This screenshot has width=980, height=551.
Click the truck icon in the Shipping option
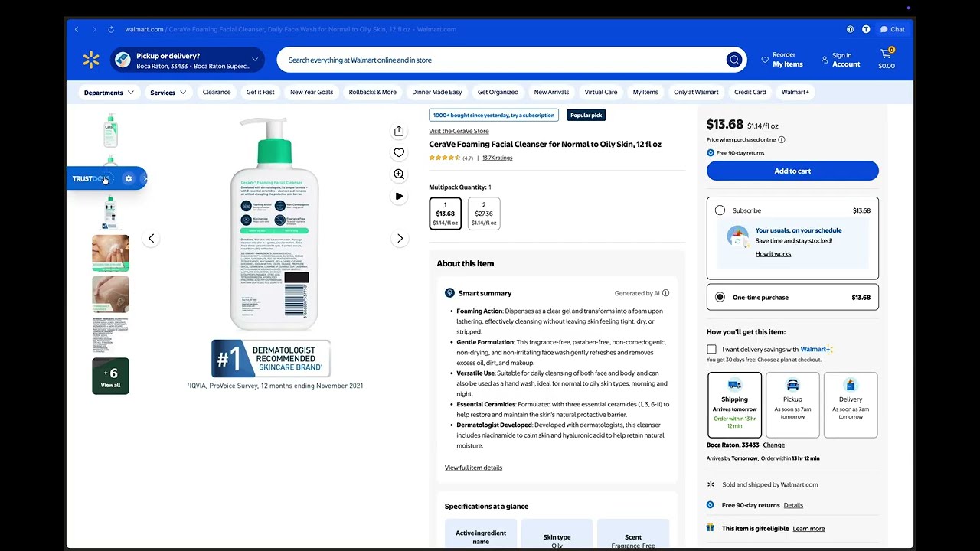[x=734, y=385]
